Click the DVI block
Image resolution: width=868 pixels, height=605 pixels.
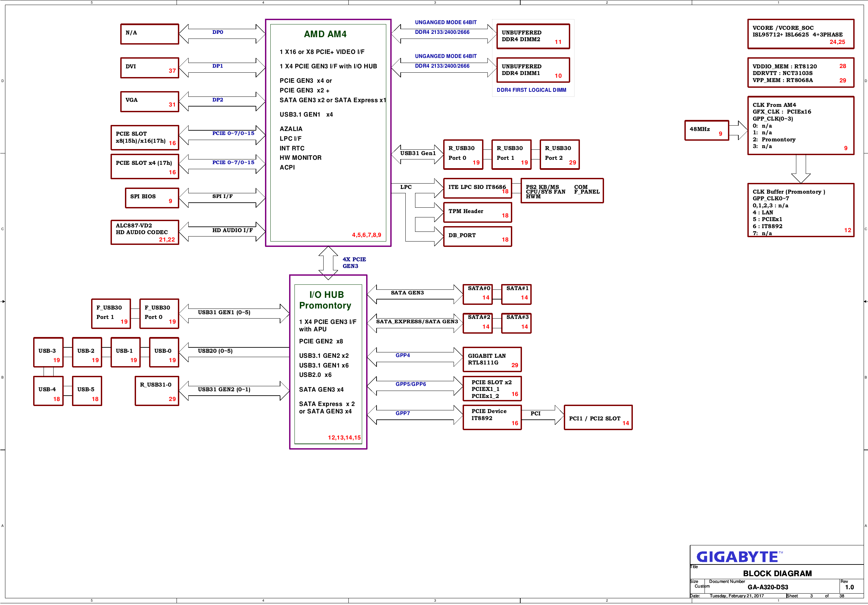pyautogui.click(x=150, y=68)
